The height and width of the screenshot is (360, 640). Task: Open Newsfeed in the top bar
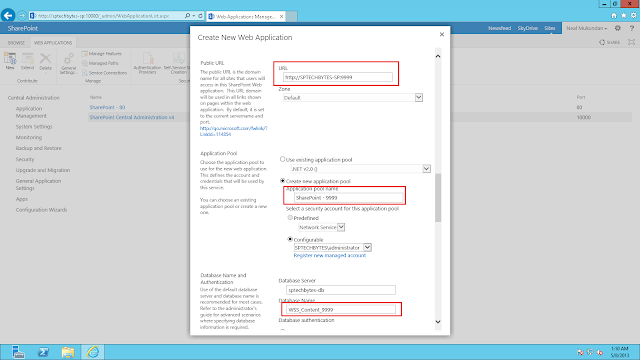point(500,28)
